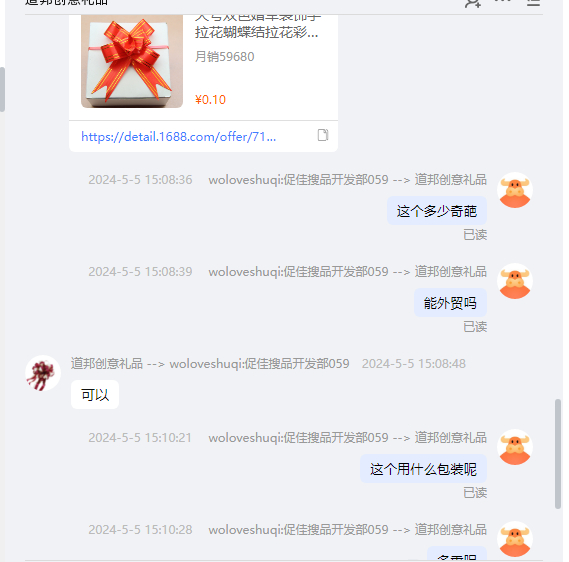
Task: Open the menu list icon in header
Action: tap(533, 3)
